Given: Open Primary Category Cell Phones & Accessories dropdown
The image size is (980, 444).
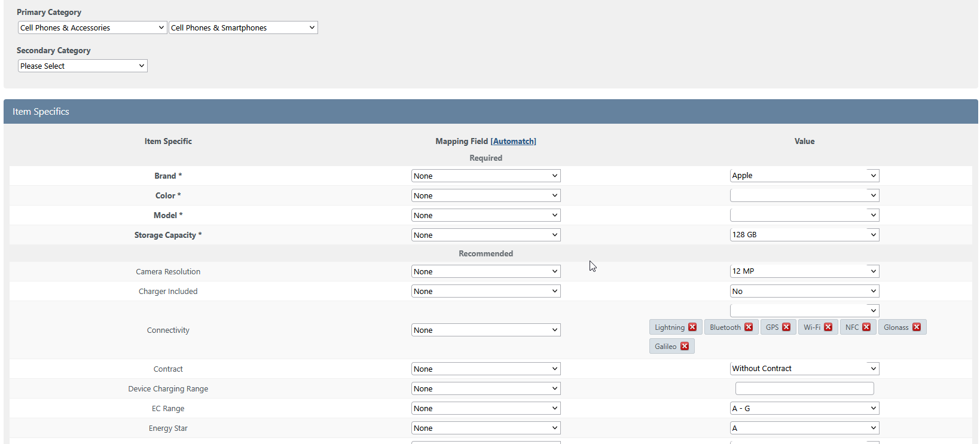Looking at the screenshot, I should pos(92,27).
